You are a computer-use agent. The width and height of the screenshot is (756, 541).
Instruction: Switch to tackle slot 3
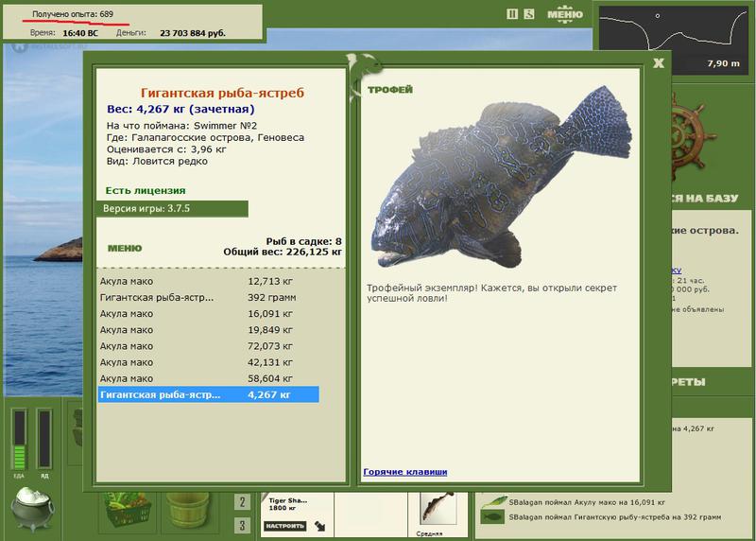coord(242,525)
